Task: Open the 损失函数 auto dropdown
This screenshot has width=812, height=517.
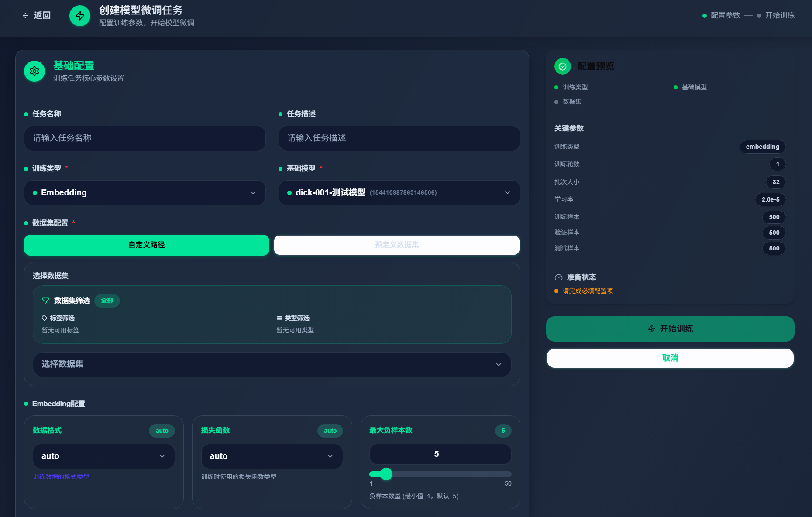Action: 272,456
